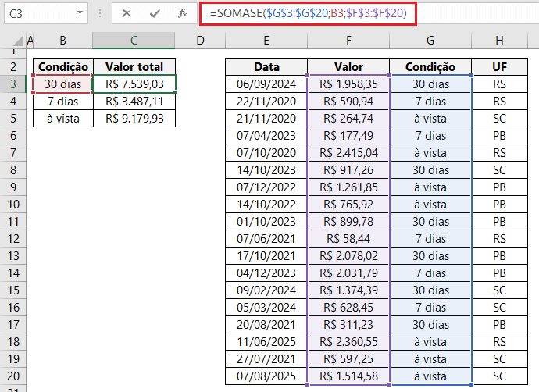Click value cell R$ 2.078,02

click(348, 255)
